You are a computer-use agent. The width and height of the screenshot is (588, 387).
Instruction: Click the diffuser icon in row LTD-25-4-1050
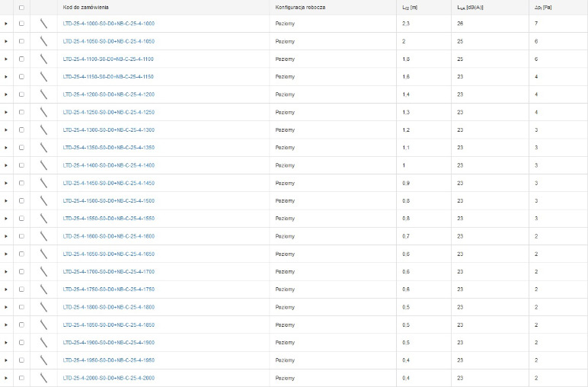pyautogui.click(x=43, y=41)
